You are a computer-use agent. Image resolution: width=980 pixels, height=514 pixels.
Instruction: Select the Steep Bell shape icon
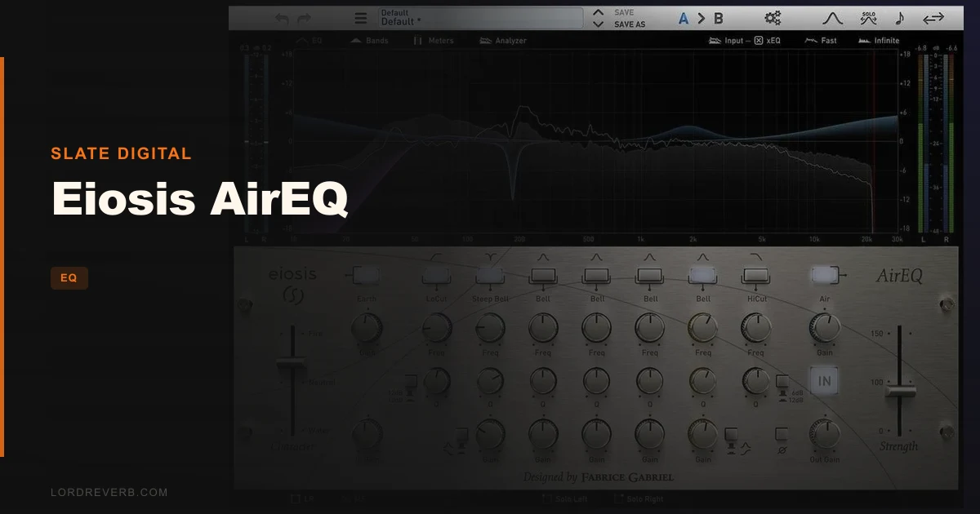pos(488,257)
